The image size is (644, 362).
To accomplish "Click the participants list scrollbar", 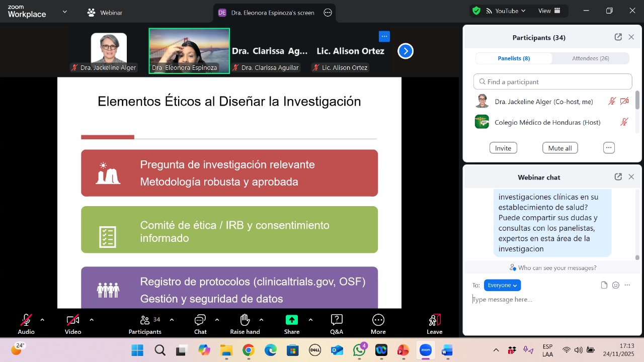I will [x=637, y=101].
